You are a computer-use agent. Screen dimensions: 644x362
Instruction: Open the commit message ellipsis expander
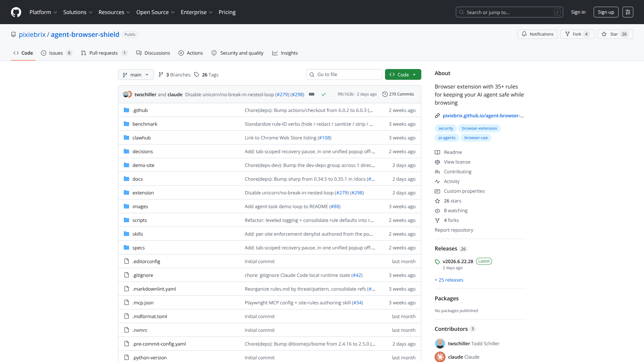tap(312, 94)
